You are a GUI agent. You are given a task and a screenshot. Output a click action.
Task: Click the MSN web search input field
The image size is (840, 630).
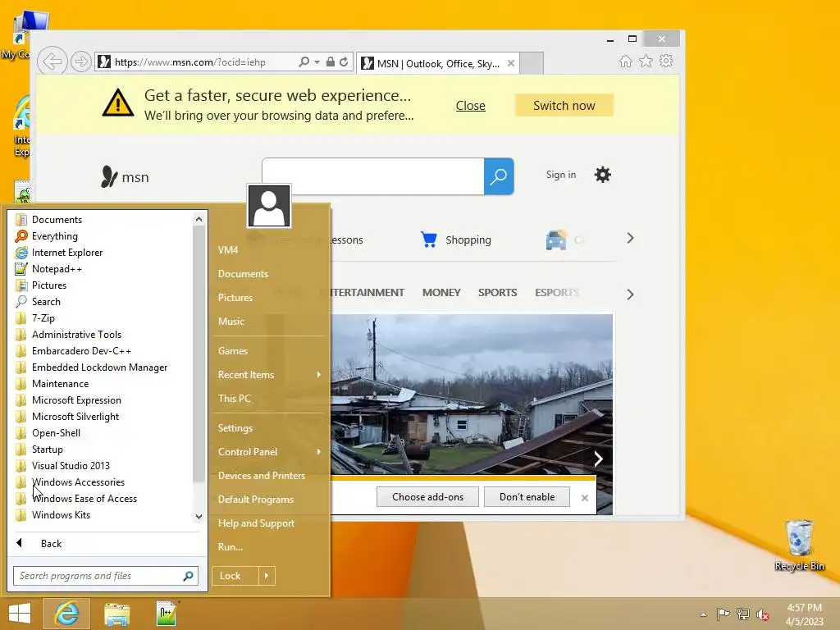(x=373, y=176)
